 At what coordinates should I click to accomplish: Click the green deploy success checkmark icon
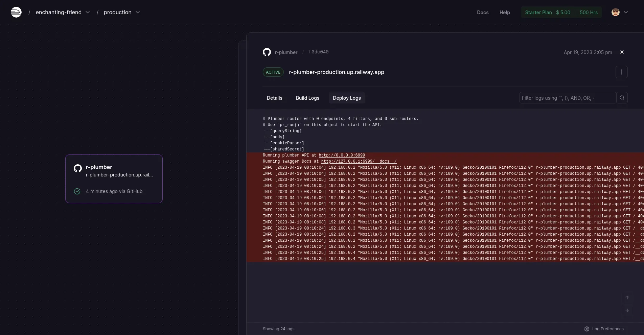click(77, 191)
